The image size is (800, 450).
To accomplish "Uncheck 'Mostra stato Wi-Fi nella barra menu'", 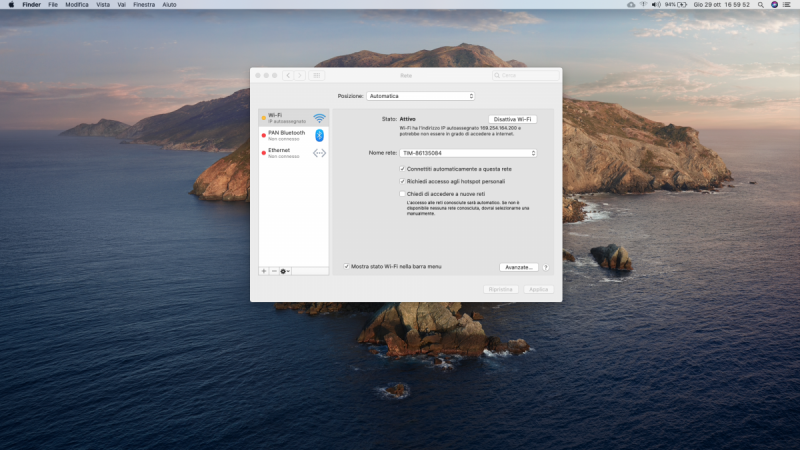I will (347, 267).
